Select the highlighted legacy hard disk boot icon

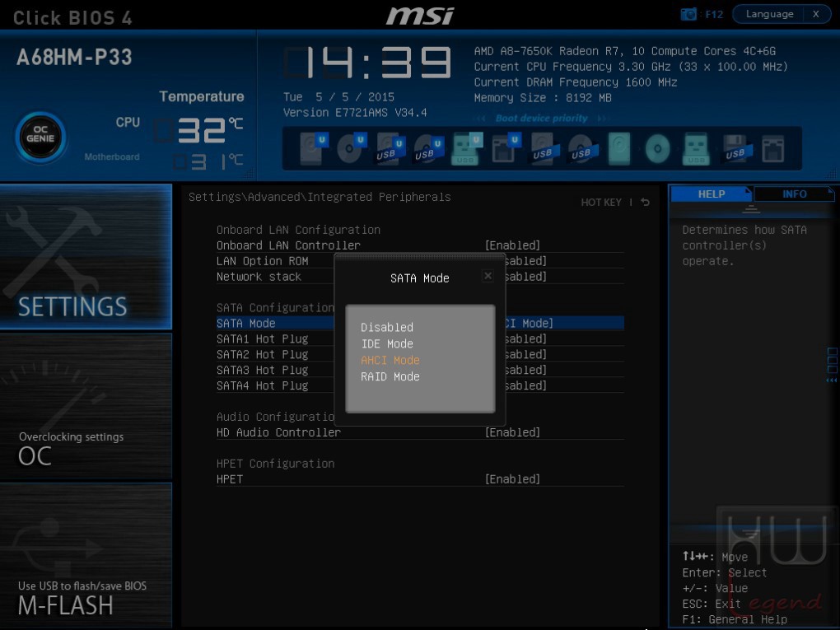tap(619, 148)
